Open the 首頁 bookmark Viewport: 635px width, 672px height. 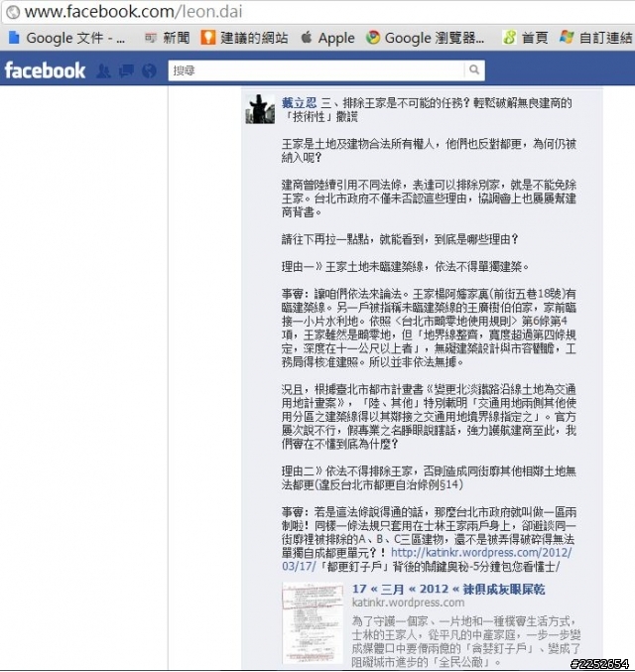526,38
